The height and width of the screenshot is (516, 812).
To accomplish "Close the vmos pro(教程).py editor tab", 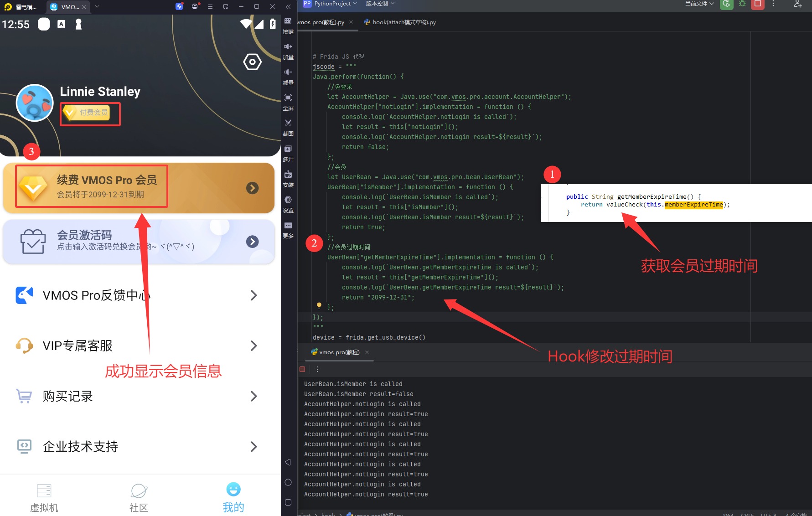I will [351, 22].
